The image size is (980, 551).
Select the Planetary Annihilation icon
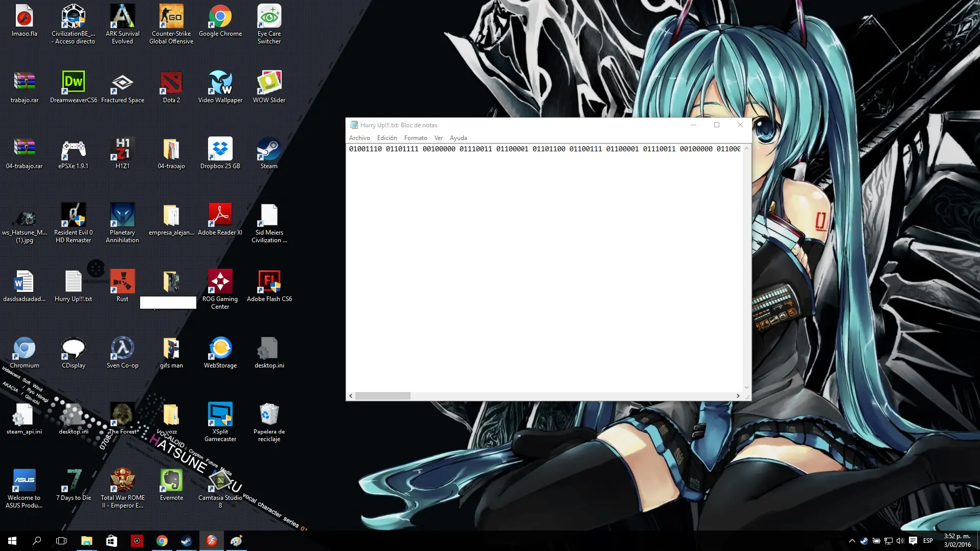[123, 223]
